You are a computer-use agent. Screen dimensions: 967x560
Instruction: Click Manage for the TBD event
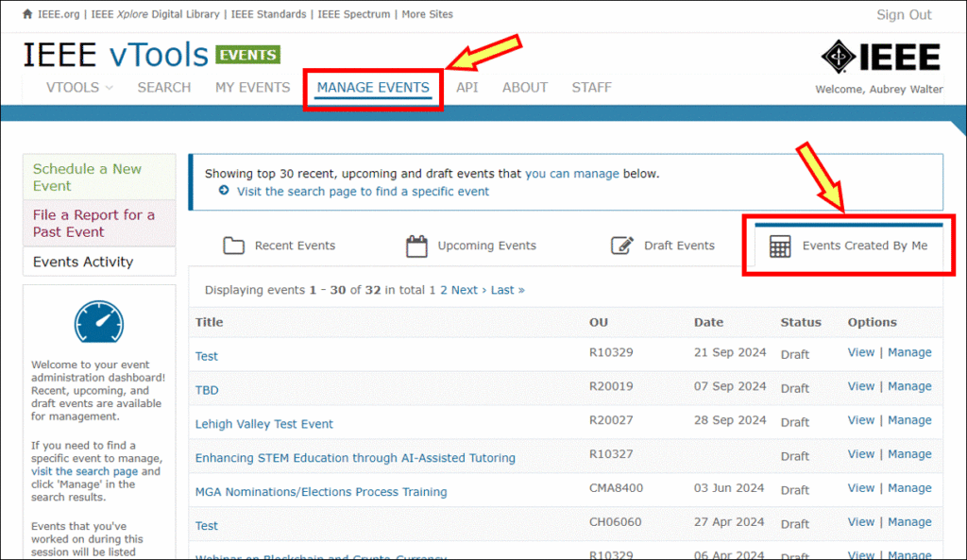[x=909, y=386]
